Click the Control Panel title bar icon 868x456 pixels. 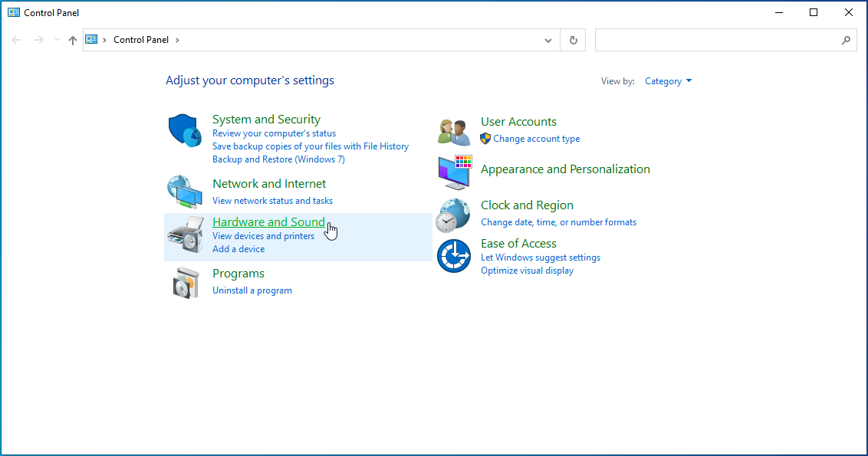[x=14, y=12]
